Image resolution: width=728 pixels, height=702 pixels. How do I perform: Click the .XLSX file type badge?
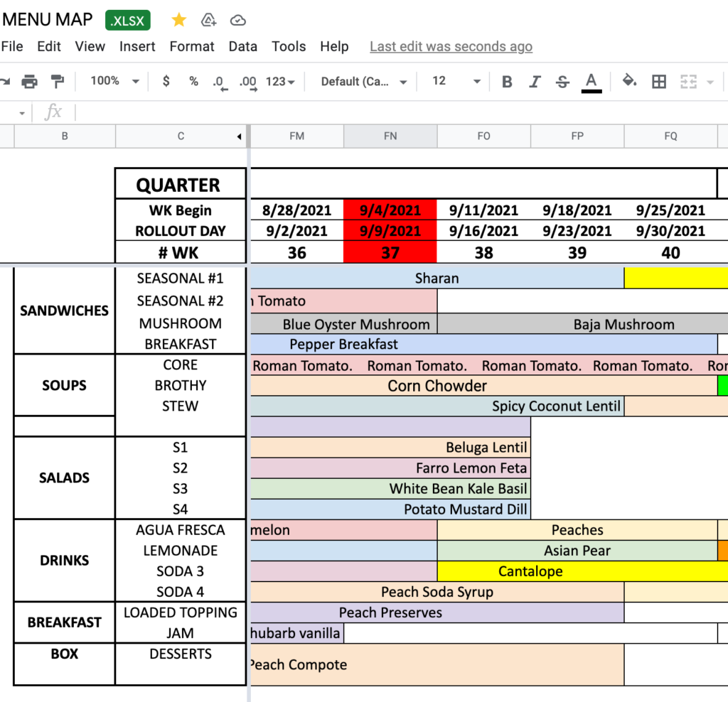[x=128, y=21]
